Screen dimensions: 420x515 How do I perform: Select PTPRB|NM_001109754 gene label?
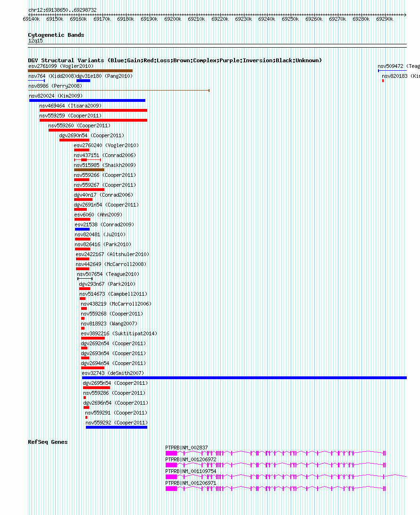coord(191,471)
